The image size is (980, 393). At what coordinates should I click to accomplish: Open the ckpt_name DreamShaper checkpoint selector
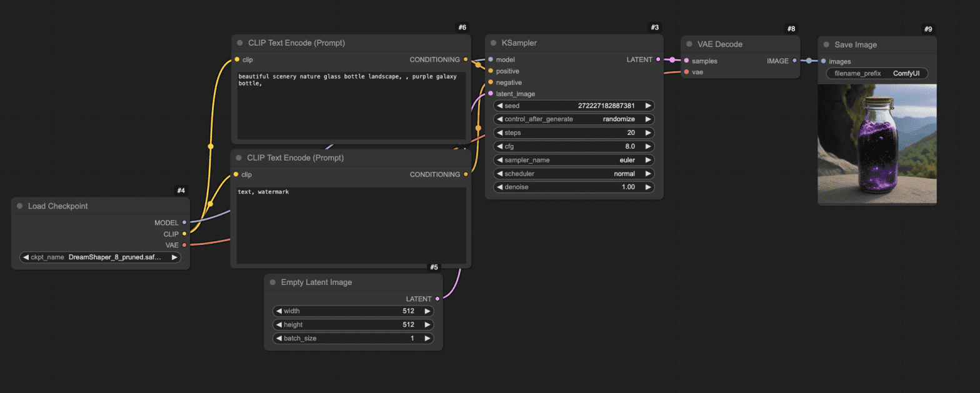coord(100,257)
